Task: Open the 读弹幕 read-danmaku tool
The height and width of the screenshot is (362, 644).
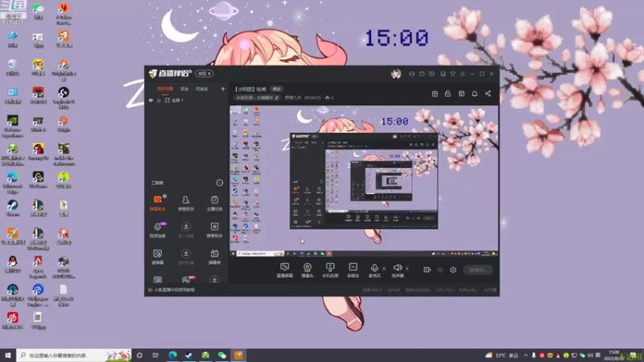Action: tap(157, 257)
